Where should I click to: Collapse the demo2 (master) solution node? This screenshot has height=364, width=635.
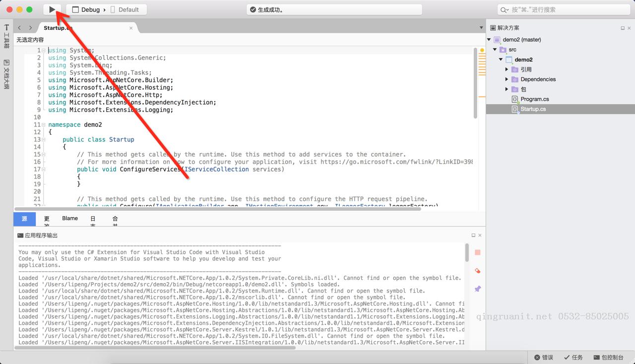[x=489, y=40]
